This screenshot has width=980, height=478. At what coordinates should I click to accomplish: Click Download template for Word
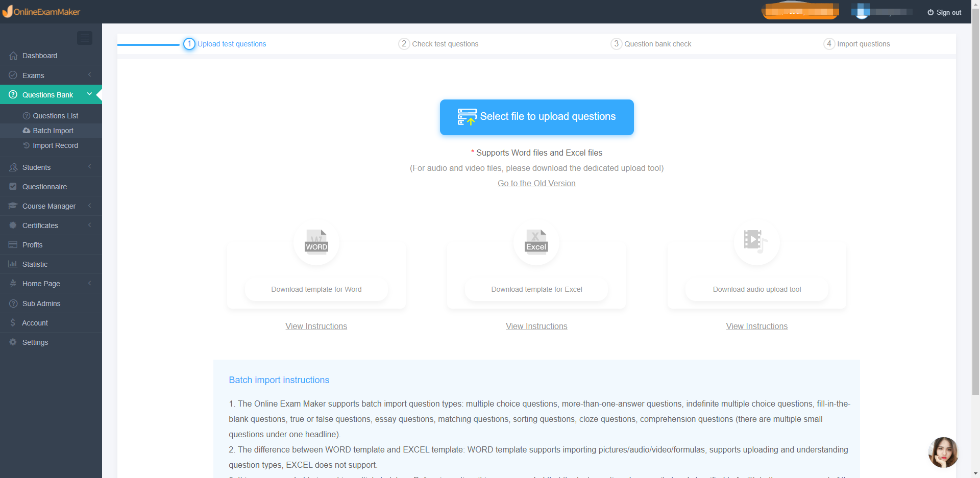coord(316,289)
